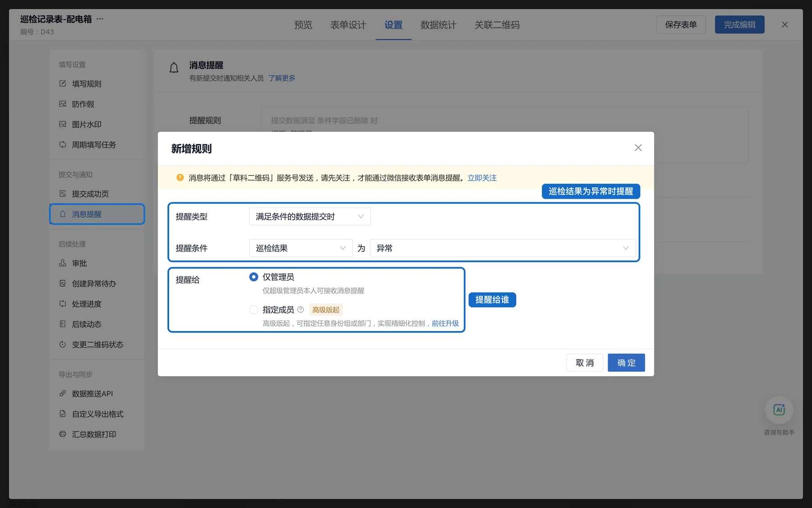
Task: Click the 周期填写任务 sidebar icon
Action: tap(63, 144)
